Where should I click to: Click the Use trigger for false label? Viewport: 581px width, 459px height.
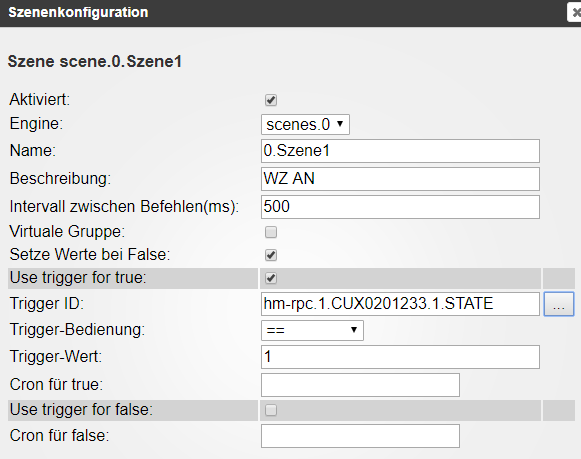81,410
